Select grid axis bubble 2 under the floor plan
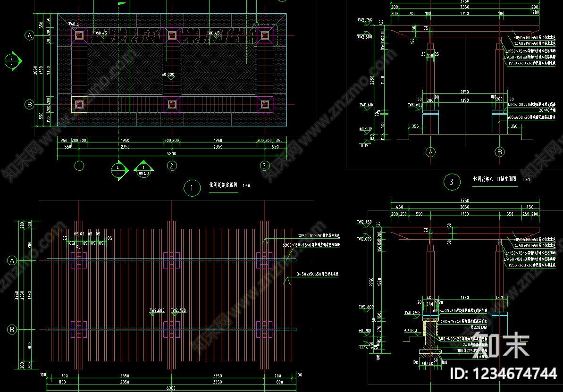The height and width of the screenshot is (392, 563). tap(172, 166)
